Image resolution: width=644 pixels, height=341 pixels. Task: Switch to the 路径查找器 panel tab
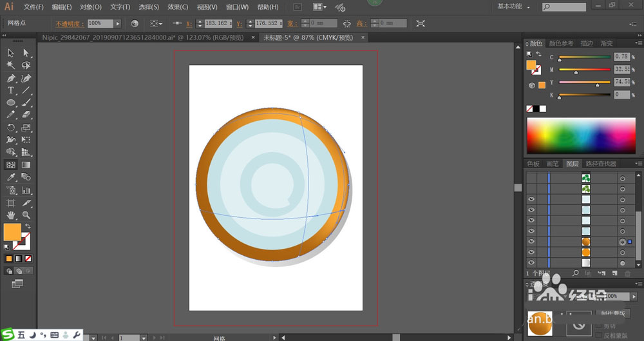tap(601, 164)
